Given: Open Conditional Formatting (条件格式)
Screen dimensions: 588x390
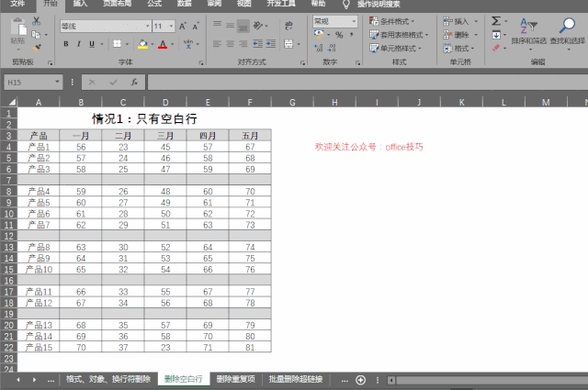Looking at the screenshot, I should [392, 21].
